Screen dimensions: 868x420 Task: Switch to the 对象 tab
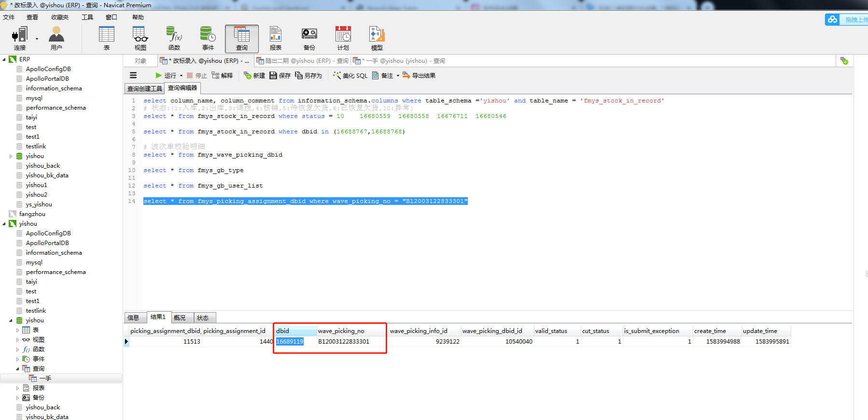tap(140, 61)
